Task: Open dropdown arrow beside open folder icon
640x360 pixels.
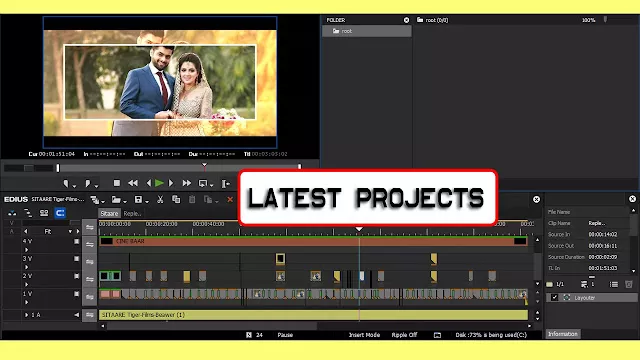Action: coord(125,202)
